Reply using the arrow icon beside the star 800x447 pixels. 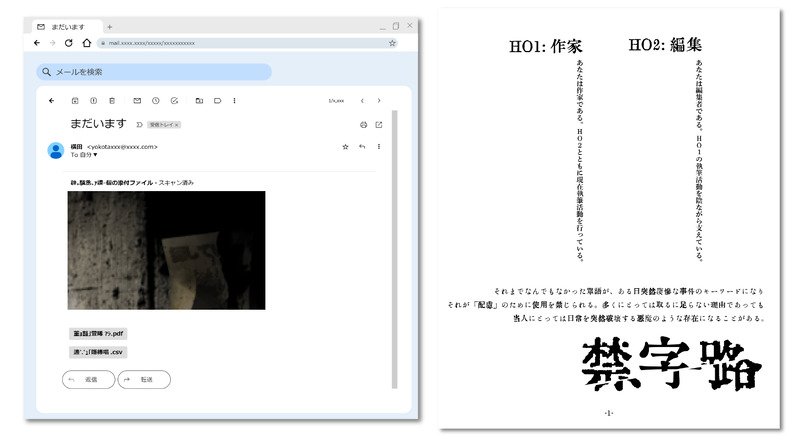click(362, 147)
